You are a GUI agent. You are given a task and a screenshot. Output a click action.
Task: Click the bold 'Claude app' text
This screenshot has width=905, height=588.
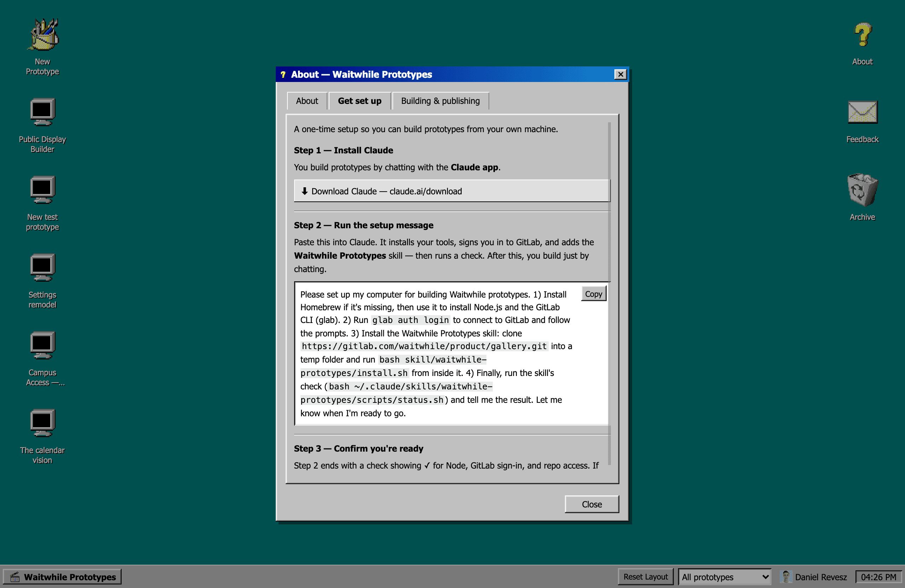[x=474, y=167]
